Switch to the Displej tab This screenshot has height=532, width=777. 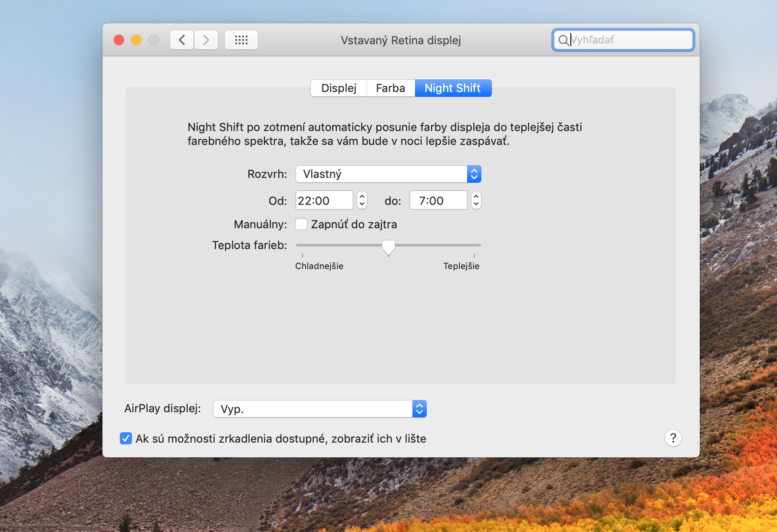[x=339, y=88]
